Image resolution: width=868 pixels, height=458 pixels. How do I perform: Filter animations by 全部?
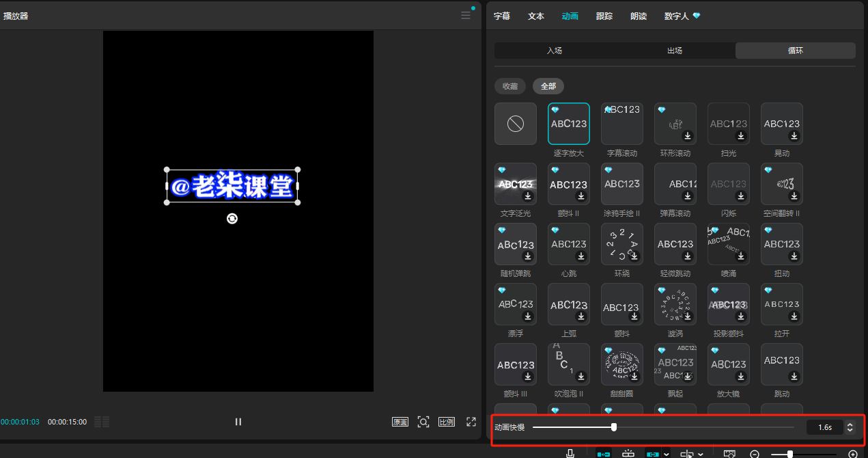coord(548,86)
